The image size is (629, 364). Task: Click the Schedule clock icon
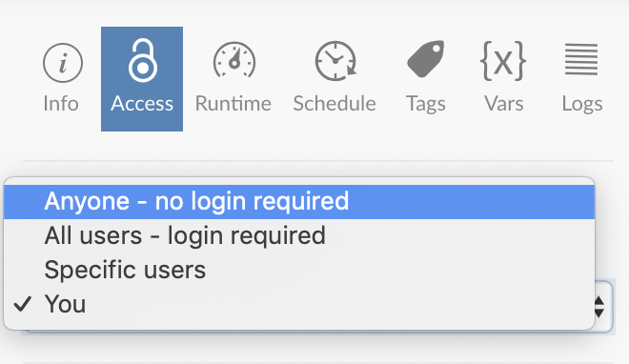[335, 61]
